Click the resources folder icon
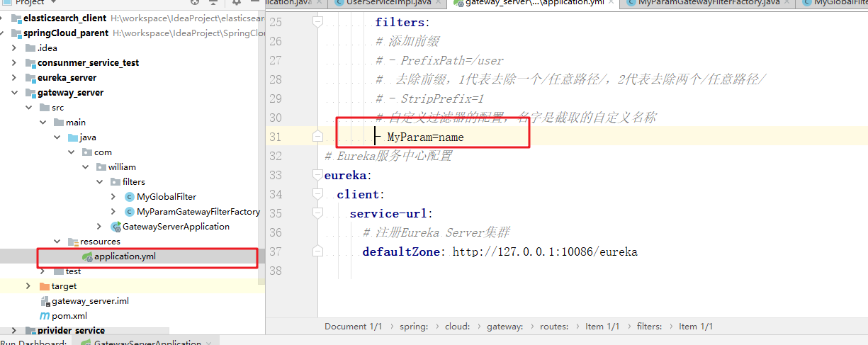The image size is (868, 345). point(73,242)
